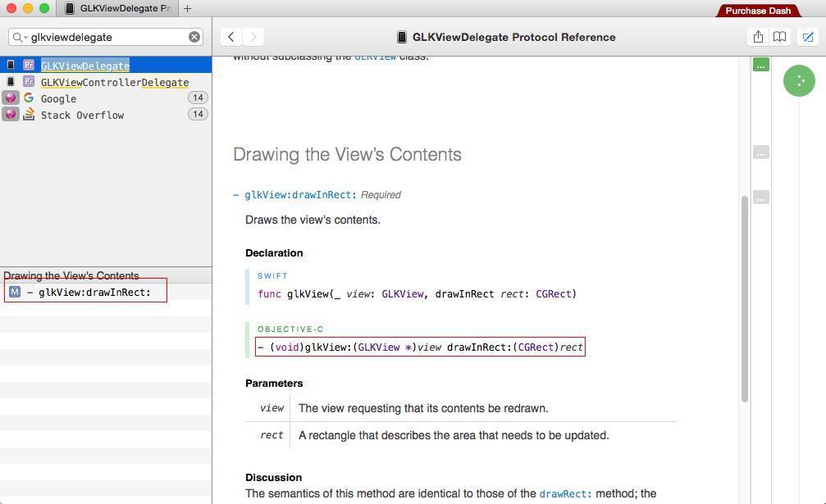Click the vertical scrollbar of the documentation
This screenshot has width=826, height=504.
pos(745,298)
